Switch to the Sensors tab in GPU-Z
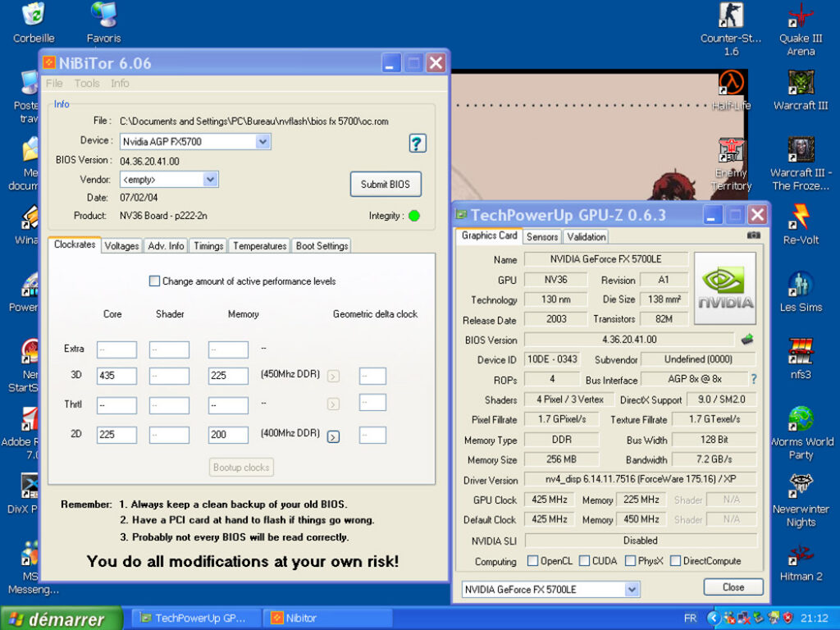Screen dimensions: 840x630 [541, 237]
